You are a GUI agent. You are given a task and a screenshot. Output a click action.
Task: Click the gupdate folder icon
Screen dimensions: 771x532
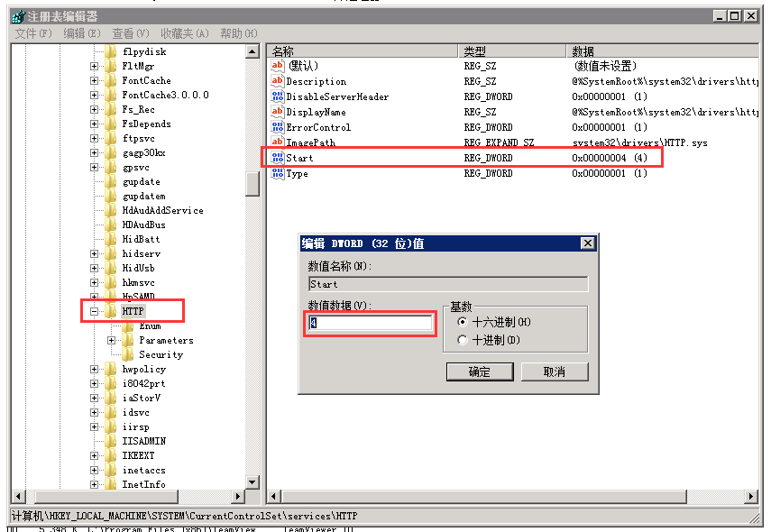coord(111,181)
